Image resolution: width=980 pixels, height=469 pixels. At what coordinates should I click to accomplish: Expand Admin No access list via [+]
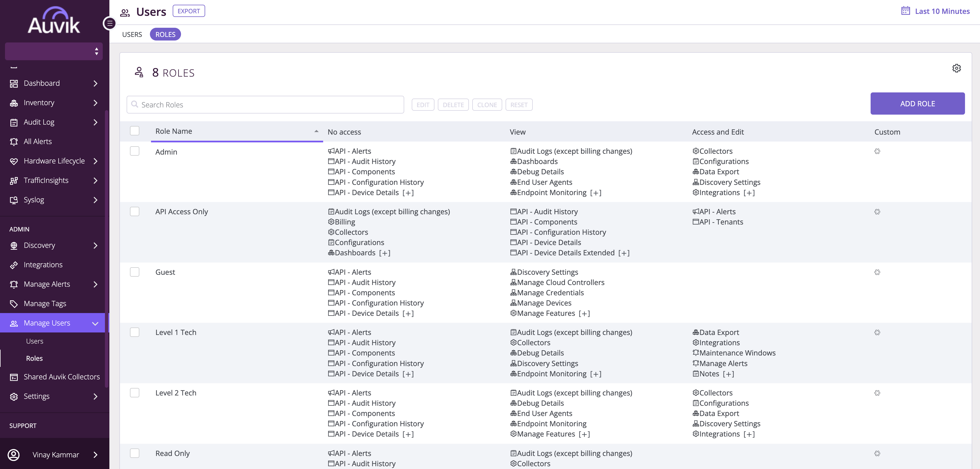(408, 193)
